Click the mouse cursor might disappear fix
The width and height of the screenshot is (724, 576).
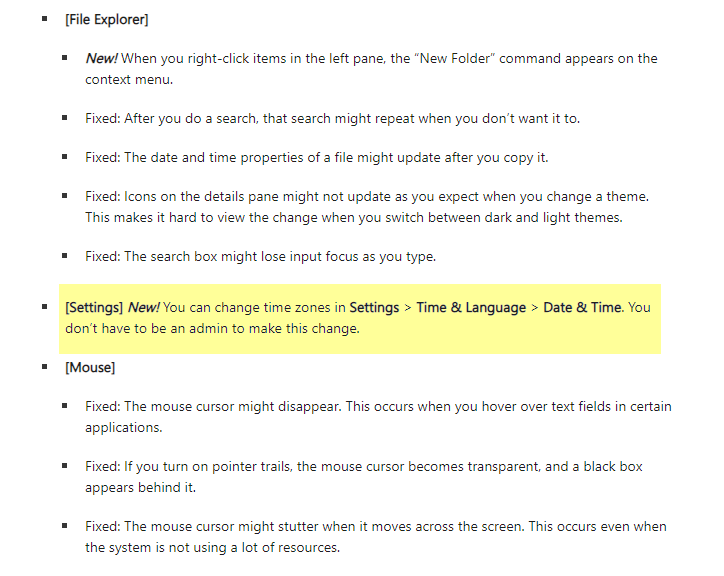point(378,417)
